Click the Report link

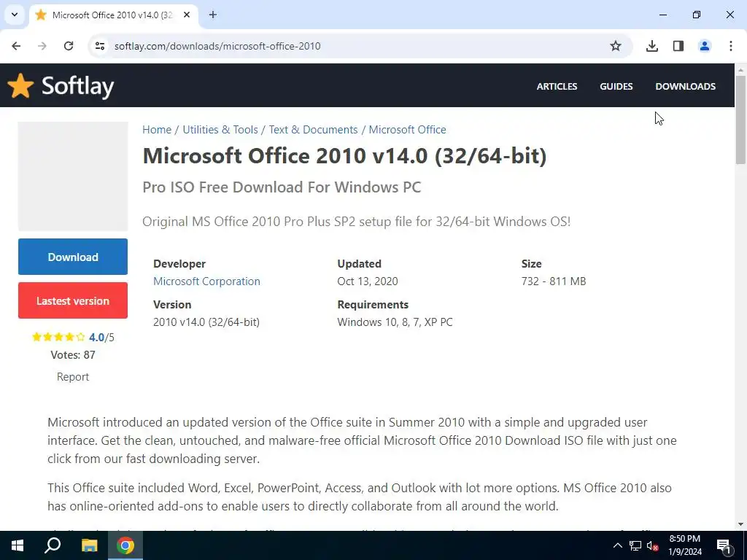[73, 377]
